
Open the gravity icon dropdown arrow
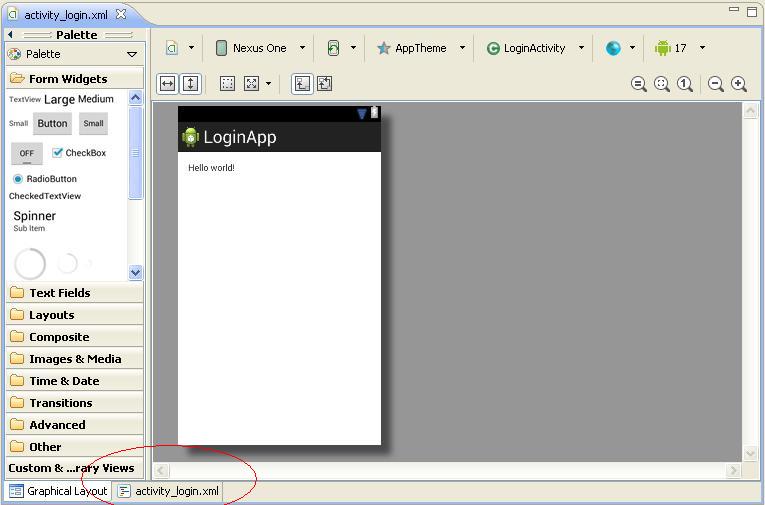click(268, 84)
